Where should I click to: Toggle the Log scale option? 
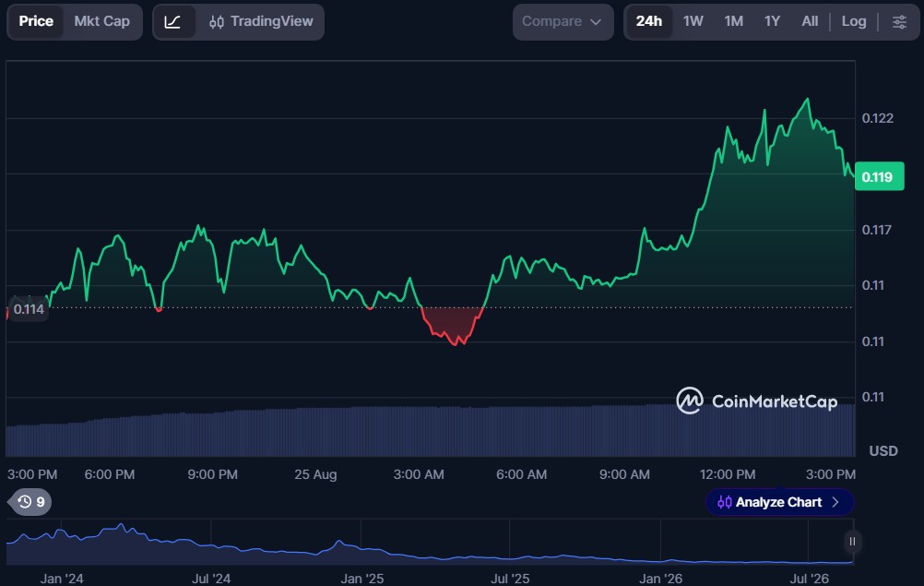pos(854,21)
